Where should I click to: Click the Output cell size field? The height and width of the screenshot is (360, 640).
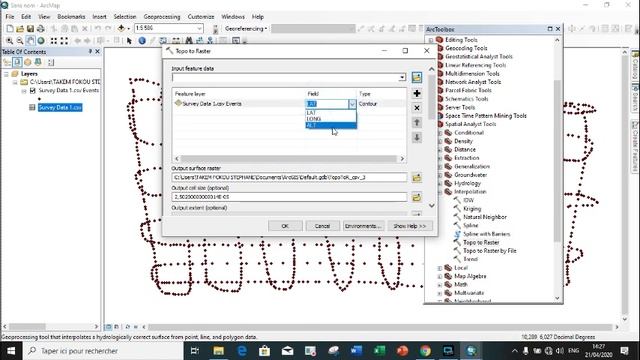pos(289,197)
